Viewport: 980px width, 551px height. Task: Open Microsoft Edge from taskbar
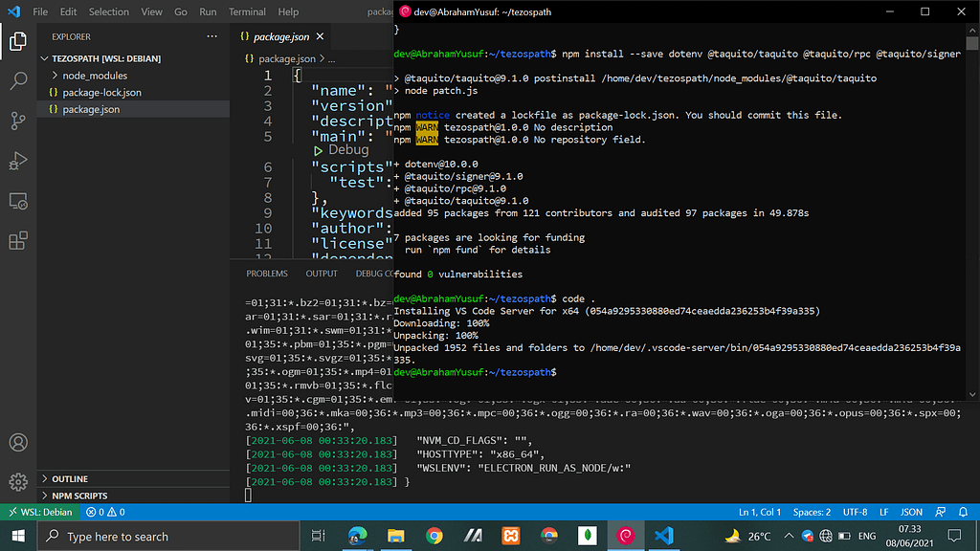pos(357,536)
